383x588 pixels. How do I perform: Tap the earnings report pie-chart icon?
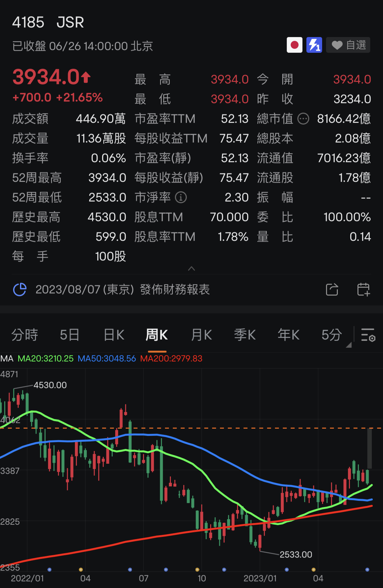[20, 289]
